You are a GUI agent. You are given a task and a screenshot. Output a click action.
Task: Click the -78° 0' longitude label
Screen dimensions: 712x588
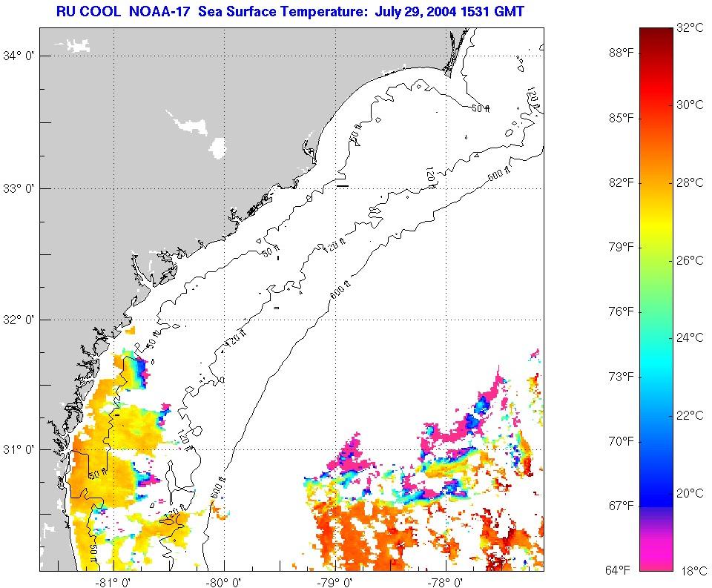446,582
